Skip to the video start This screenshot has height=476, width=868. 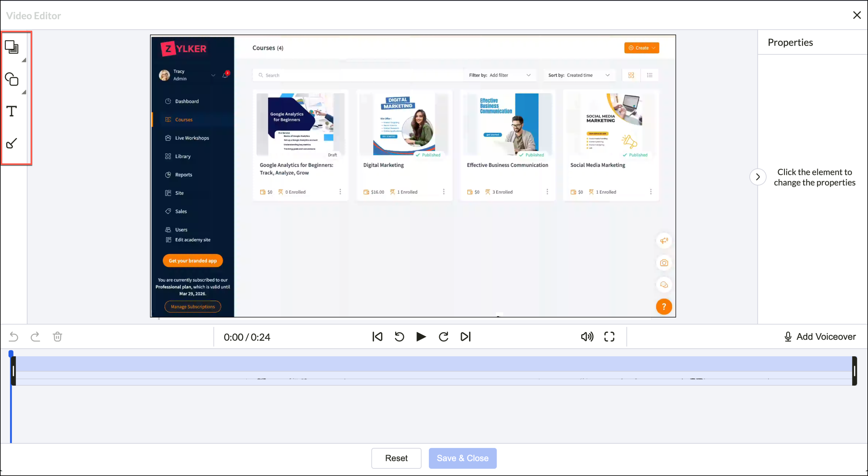click(x=377, y=336)
